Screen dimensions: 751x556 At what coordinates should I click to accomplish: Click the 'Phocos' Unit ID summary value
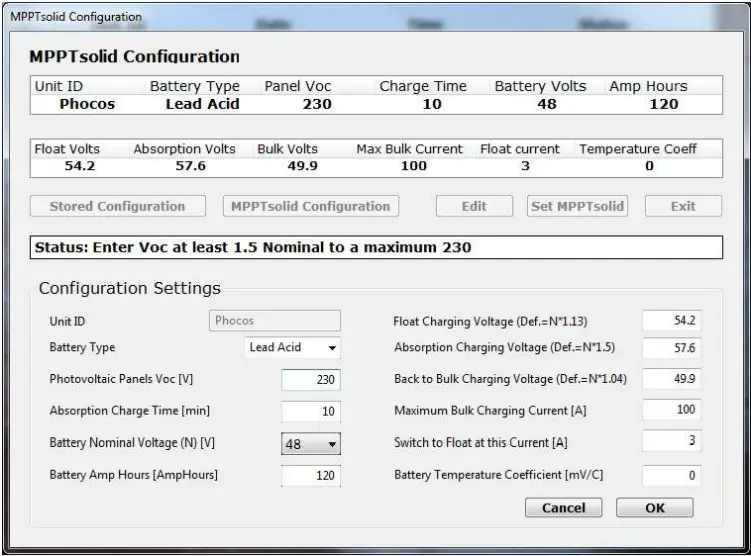pyautogui.click(x=87, y=104)
